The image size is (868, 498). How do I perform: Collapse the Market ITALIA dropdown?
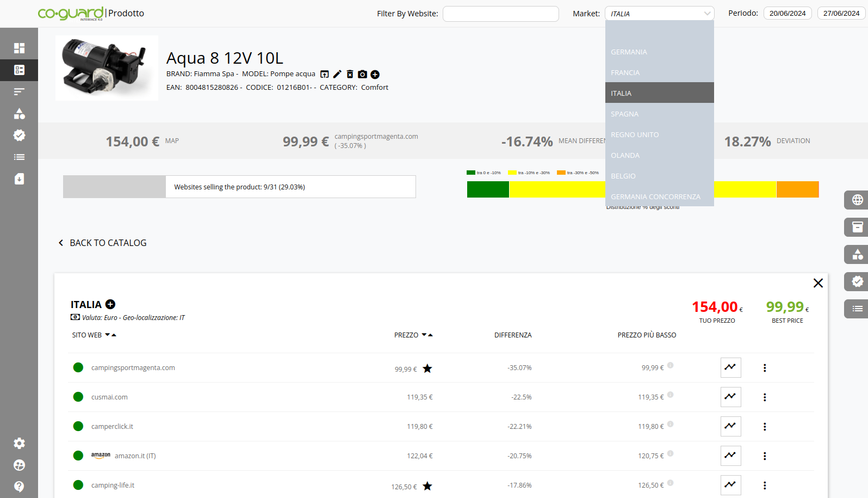(x=707, y=14)
